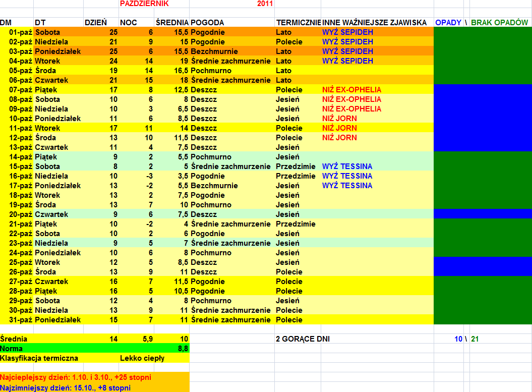Select the red 2011 year cell

[265, 4]
